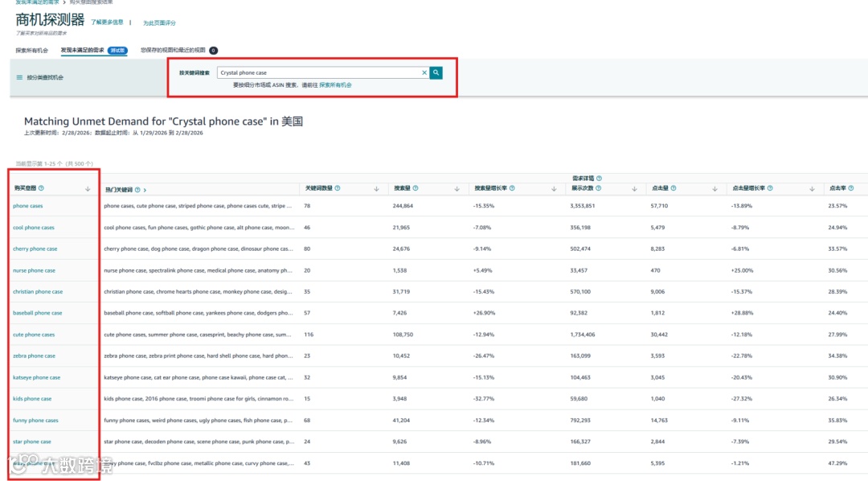Click the teal search magnifier button
The height and width of the screenshot is (481, 868).
pyautogui.click(x=436, y=72)
